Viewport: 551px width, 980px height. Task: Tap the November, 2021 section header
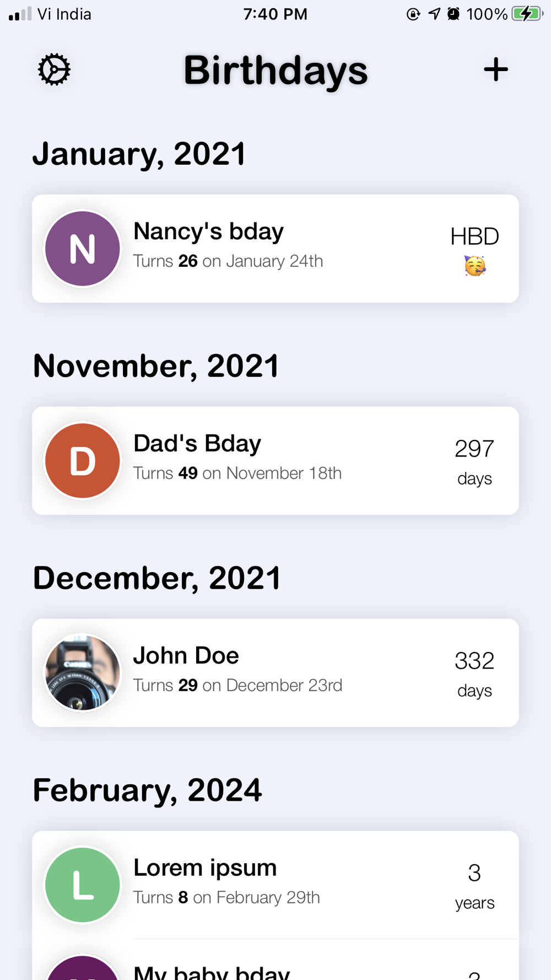pyautogui.click(x=156, y=366)
